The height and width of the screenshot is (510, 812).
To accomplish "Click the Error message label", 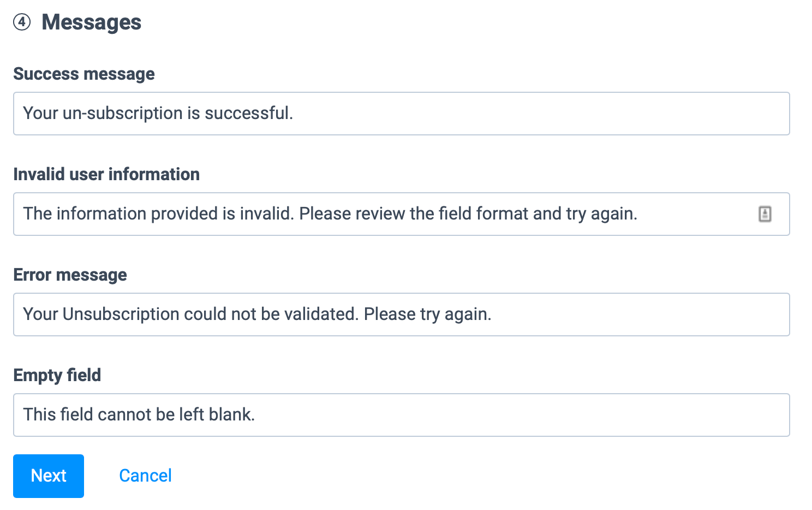I will pos(70,275).
